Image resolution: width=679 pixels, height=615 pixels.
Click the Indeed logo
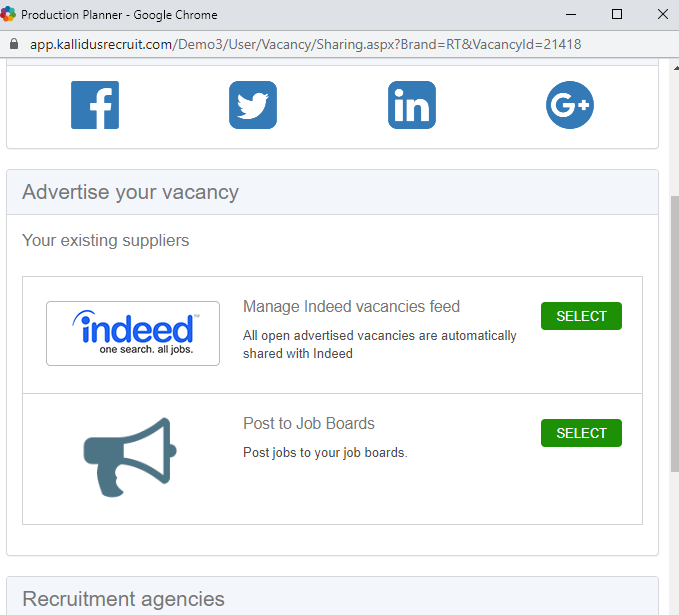pyautogui.click(x=133, y=333)
